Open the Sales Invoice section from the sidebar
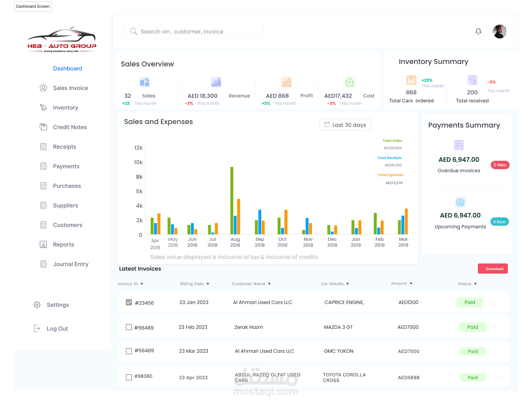The image size is (532, 405). 43,88
